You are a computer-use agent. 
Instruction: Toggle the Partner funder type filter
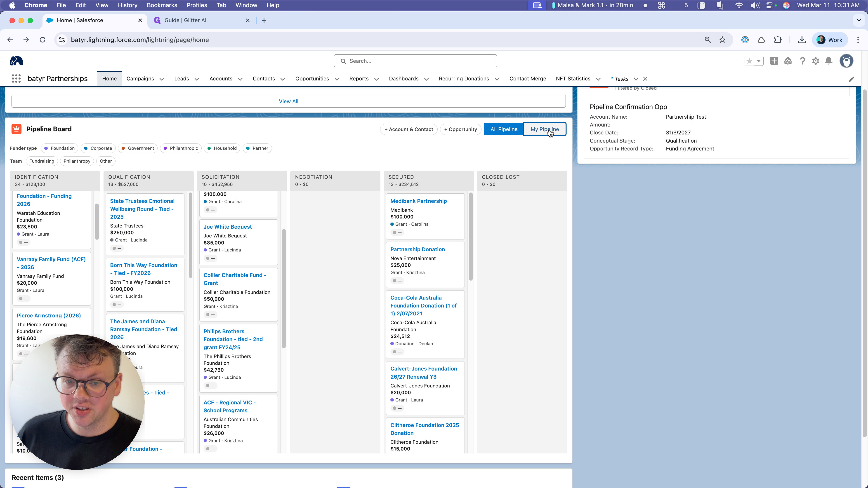click(257, 148)
